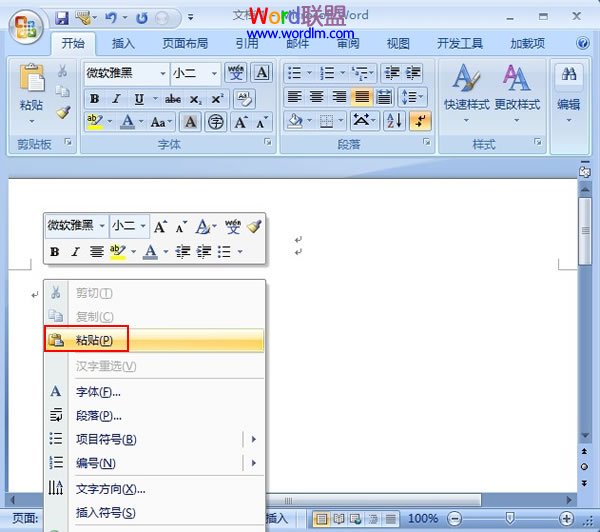Open mini toolbar font size dropdown
This screenshot has width=600, height=532.
(143, 226)
